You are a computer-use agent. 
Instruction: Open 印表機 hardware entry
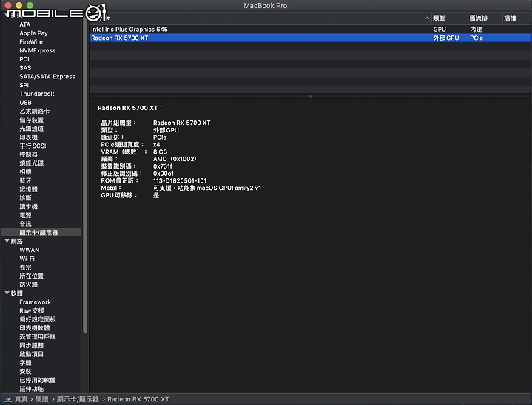tap(29, 137)
